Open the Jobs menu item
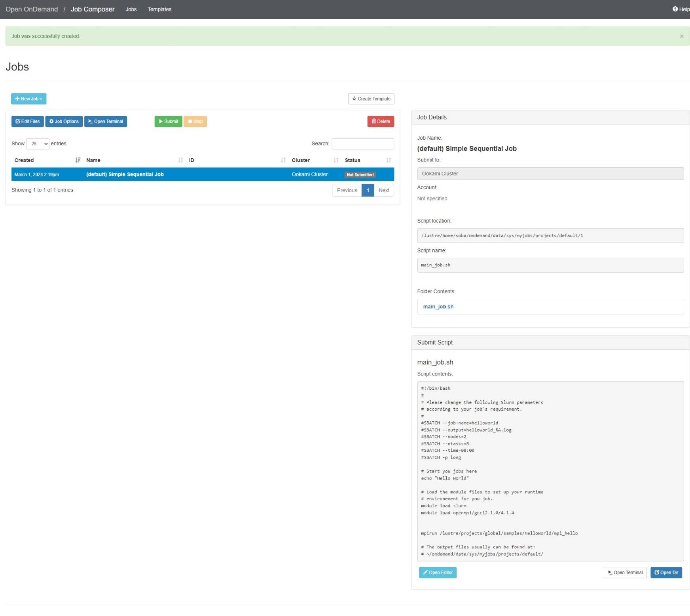The width and height of the screenshot is (690, 616). (131, 9)
